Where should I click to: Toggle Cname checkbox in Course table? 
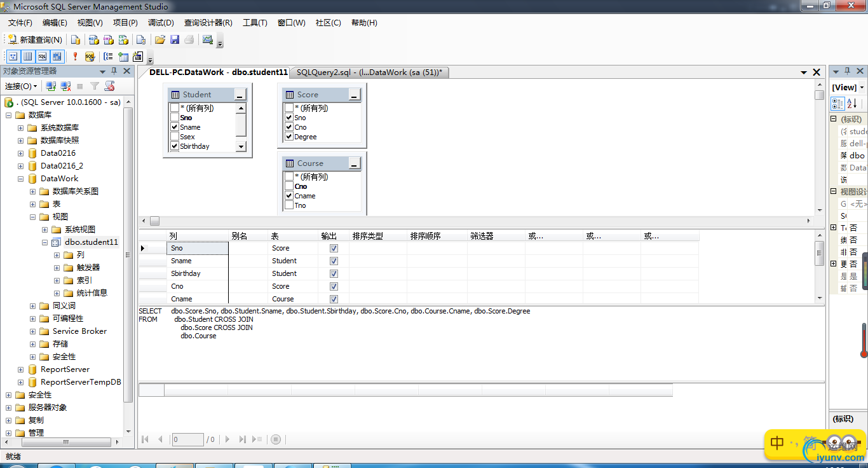289,196
